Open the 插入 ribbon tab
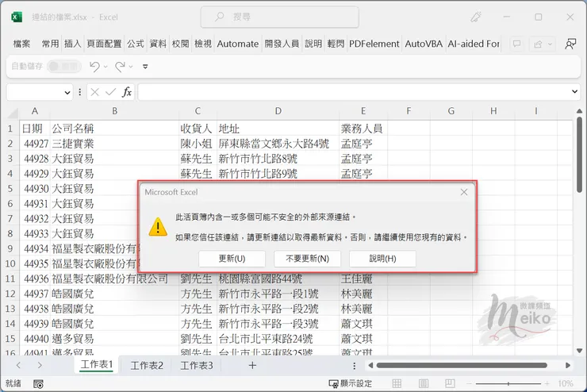This screenshot has width=587, height=392. pos(73,44)
